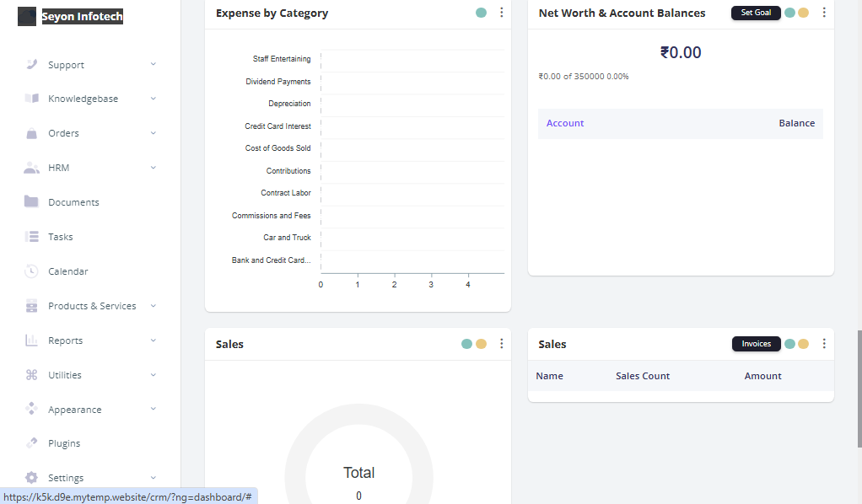Toggle the teal dot in Sales donut card
Viewport: 862px width, 504px height.
[466, 344]
